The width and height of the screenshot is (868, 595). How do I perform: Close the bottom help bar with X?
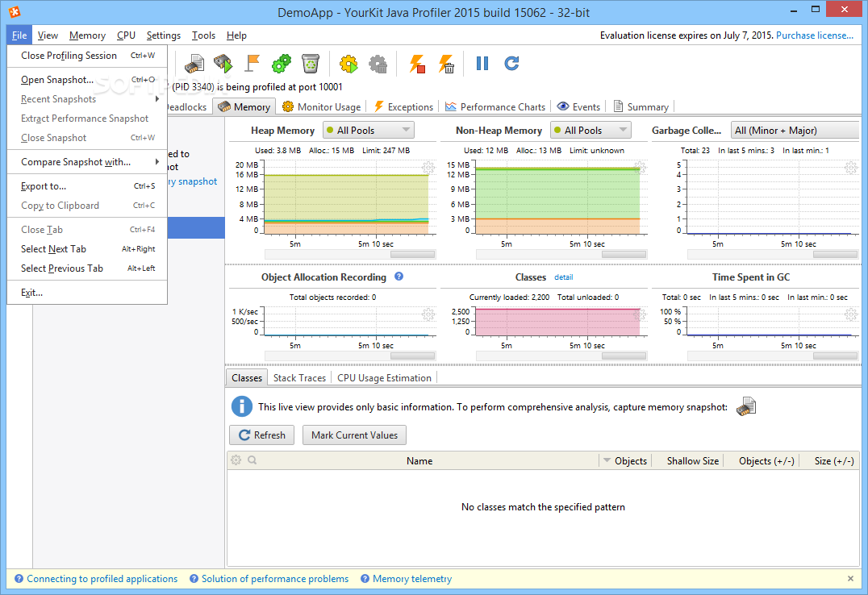pos(850,578)
